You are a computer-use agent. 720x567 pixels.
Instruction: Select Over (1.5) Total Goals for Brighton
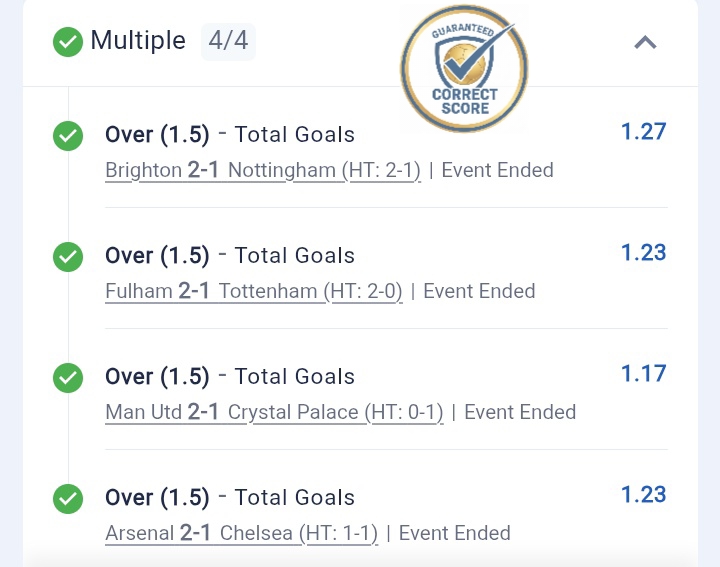[x=230, y=135]
